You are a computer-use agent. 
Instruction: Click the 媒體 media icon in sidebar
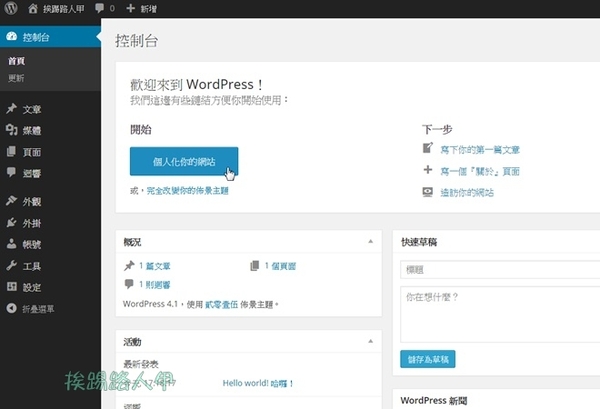(11, 130)
